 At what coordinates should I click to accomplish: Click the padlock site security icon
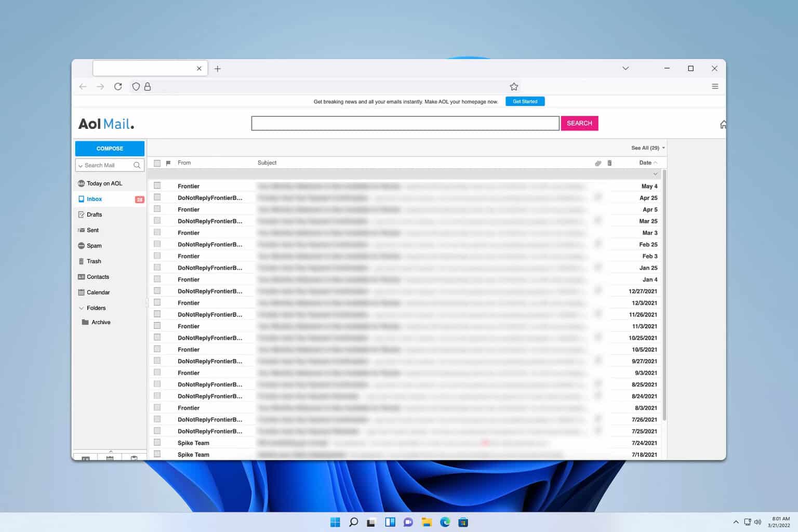pyautogui.click(x=148, y=87)
